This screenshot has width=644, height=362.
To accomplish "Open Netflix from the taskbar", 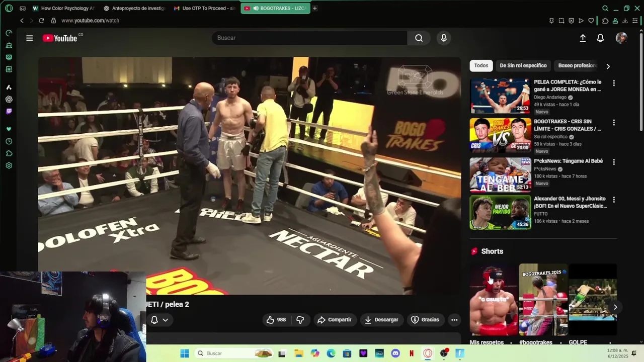I will tap(412, 353).
